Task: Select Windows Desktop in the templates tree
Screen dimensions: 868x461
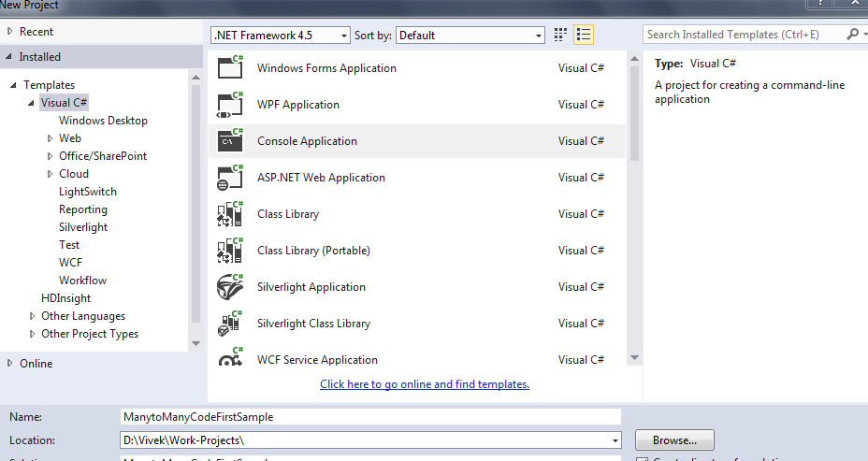Action: (x=103, y=121)
